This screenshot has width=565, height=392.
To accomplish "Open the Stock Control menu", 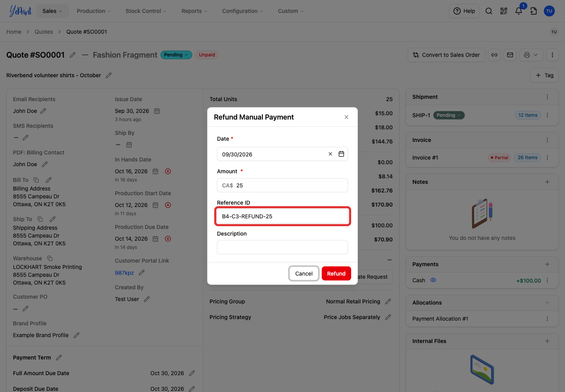I will coord(146,11).
